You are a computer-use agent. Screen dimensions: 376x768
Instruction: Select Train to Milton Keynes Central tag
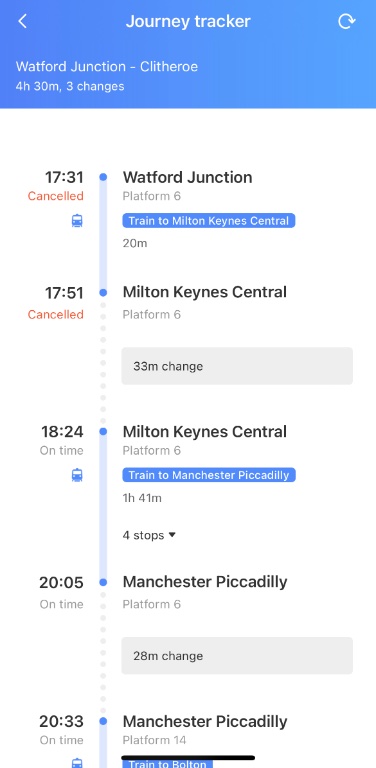[209, 221]
